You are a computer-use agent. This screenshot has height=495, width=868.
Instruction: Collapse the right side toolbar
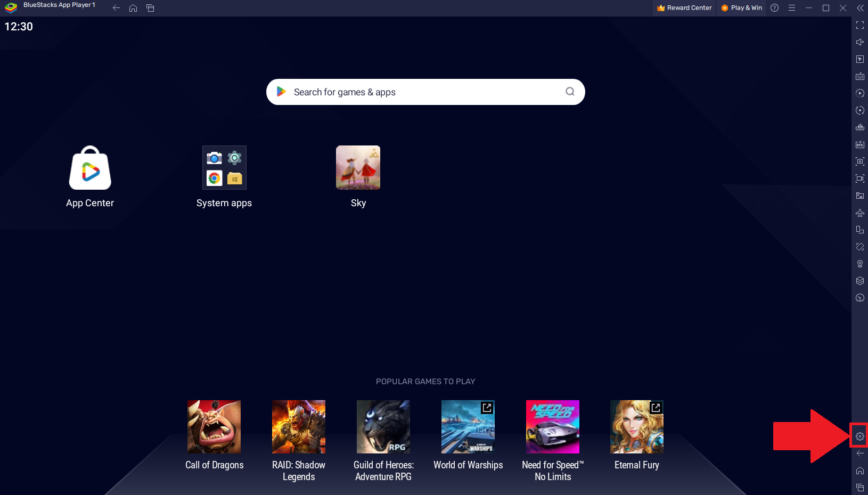pyautogui.click(x=860, y=8)
